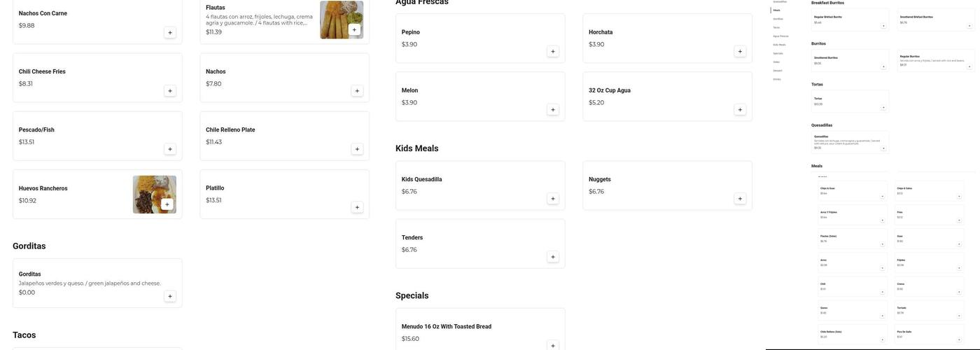View the Flautas dish photo

[x=336, y=15]
